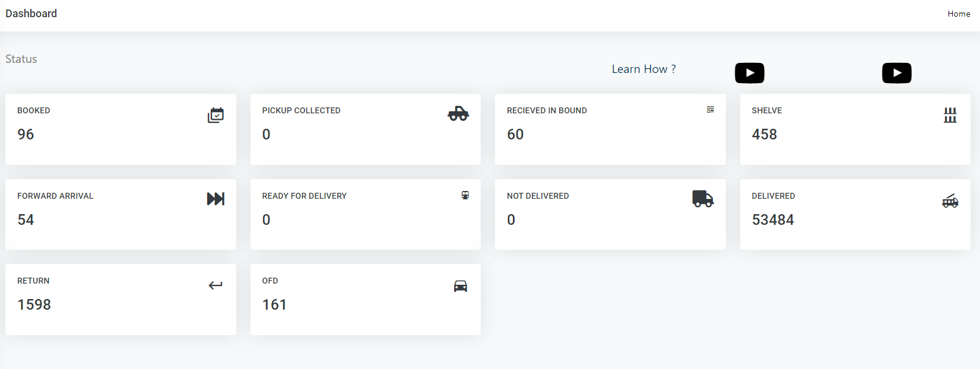Click the Not Delivered truck icon

pos(703,199)
